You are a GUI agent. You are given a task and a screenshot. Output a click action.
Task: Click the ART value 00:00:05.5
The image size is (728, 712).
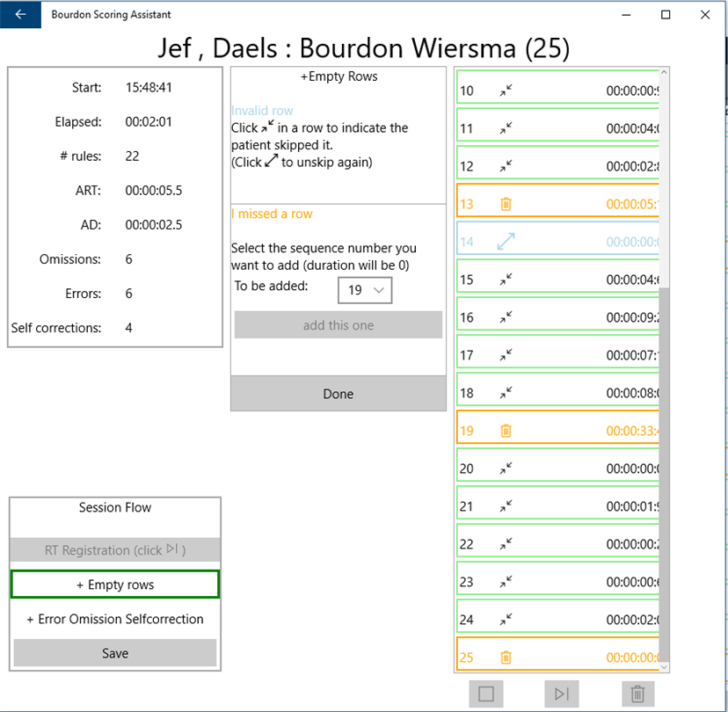(154, 190)
